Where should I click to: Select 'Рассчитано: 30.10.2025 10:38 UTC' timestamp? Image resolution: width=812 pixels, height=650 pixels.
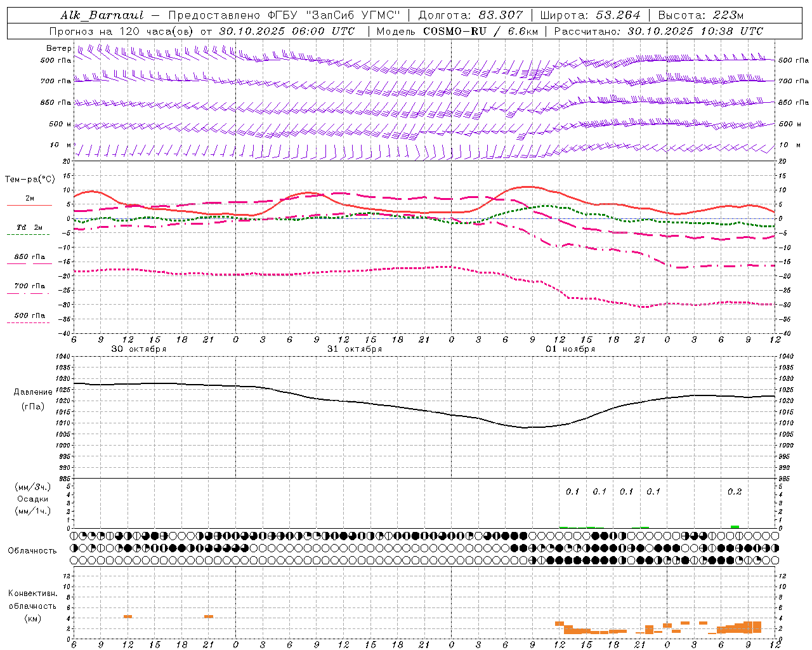(658, 31)
